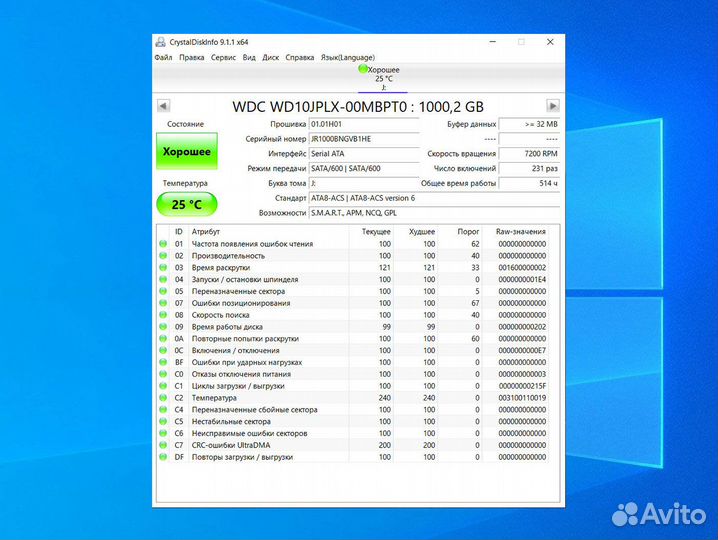Go to next disk with right arrow

point(553,106)
